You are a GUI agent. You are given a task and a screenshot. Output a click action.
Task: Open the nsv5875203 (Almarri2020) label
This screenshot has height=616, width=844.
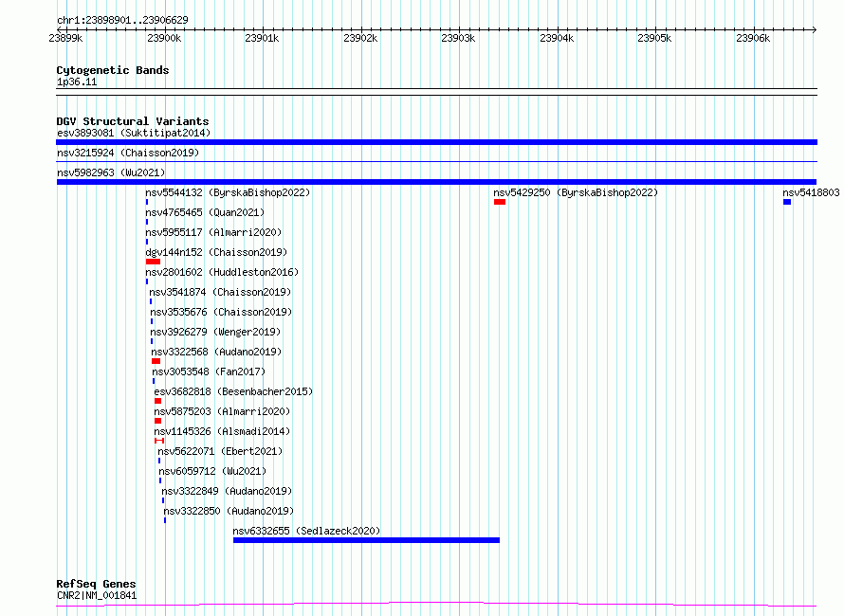(x=222, y=411)
